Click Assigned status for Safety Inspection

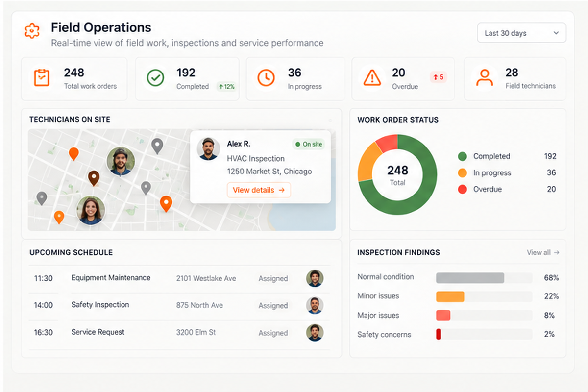click(273, 306)
